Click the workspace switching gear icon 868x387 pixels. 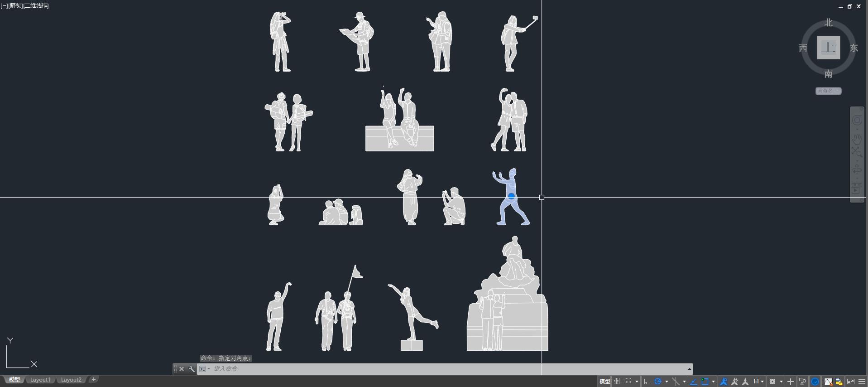772,382
